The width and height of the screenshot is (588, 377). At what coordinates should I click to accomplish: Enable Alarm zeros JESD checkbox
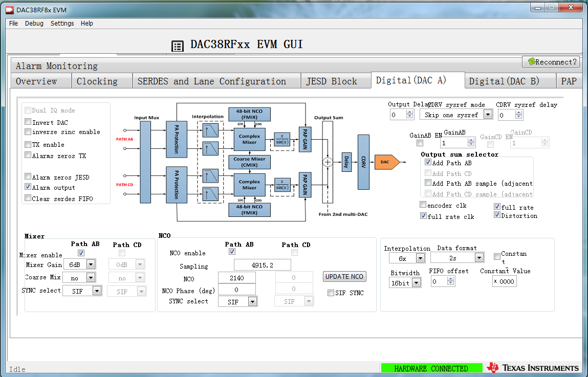coord(28,176)
